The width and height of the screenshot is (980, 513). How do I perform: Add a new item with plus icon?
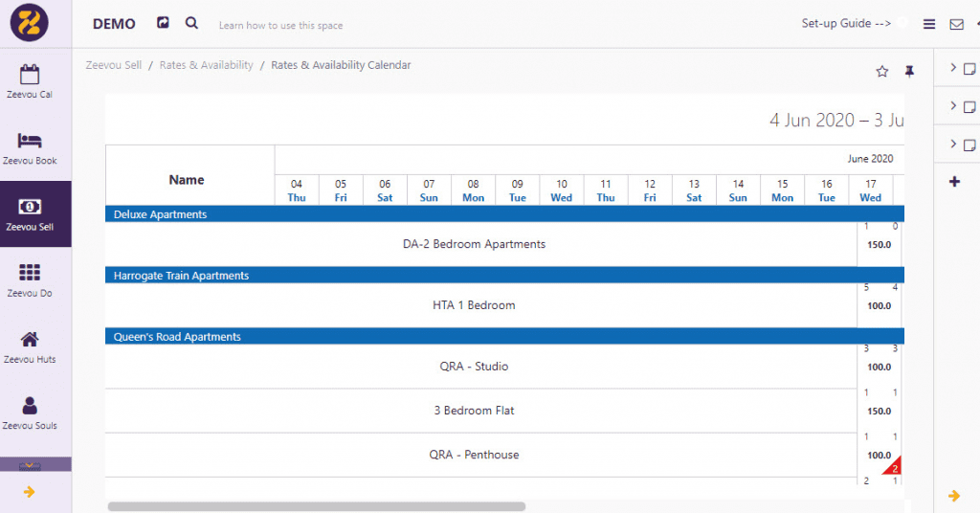point(954,182)
